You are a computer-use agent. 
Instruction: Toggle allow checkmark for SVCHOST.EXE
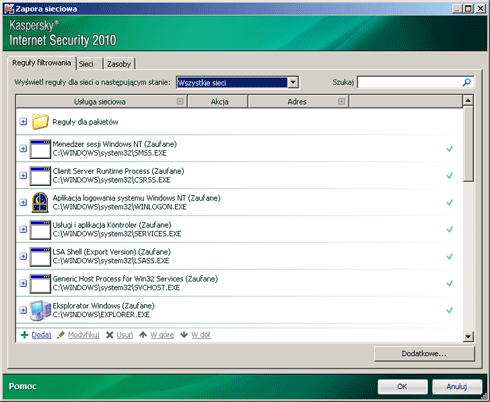(450, 284)
